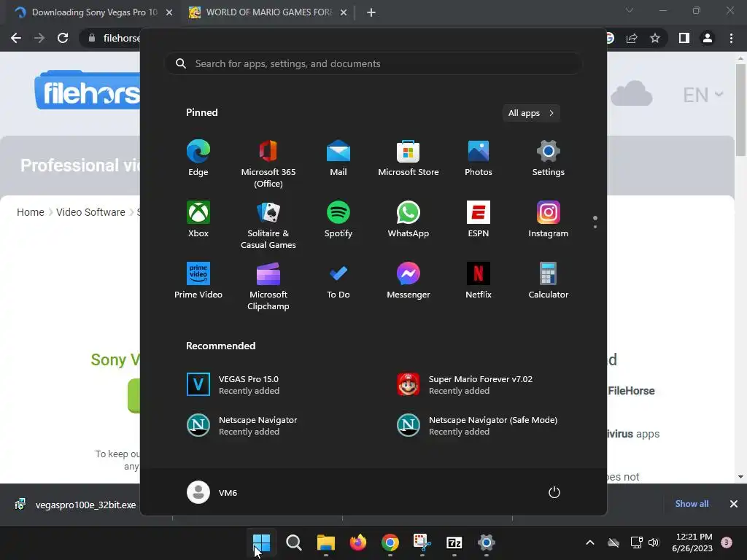This screenshot has height=560, width=747.
Task: Close the World of Mario Games tab
Action: point(344,13)
